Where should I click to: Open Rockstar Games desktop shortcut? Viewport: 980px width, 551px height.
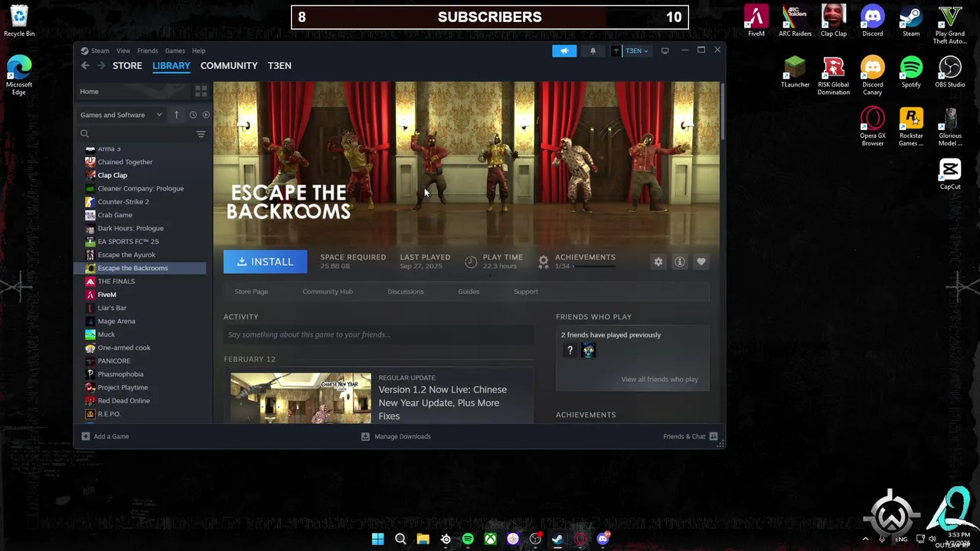click(x=911, y=126)
